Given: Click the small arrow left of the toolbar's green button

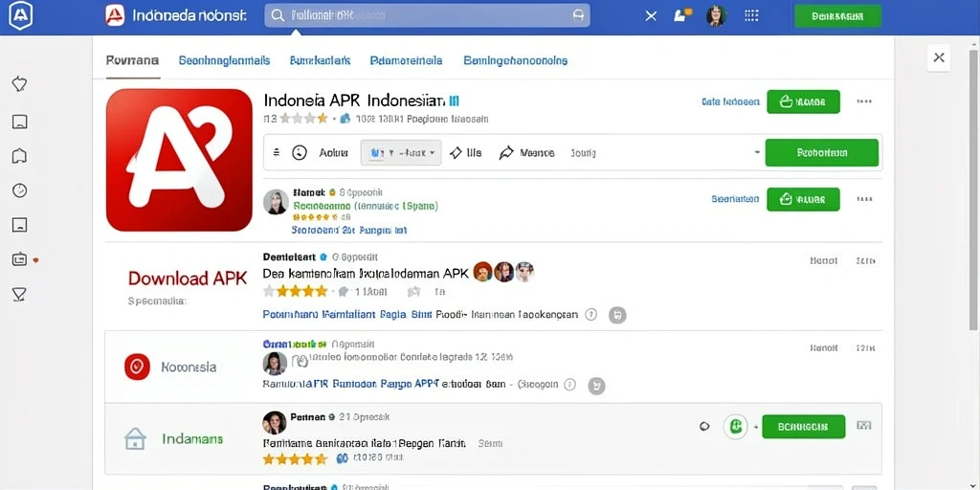Looking at the screenshot, I should 757,152.
